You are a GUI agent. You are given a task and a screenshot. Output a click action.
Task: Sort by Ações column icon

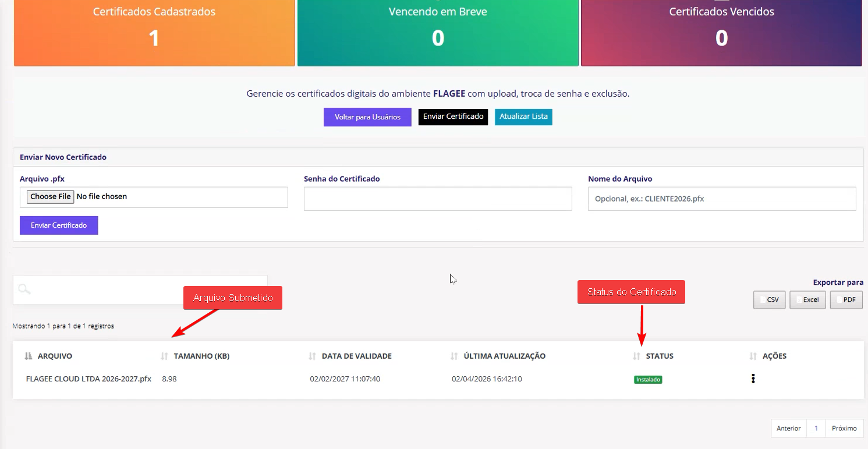753,356
